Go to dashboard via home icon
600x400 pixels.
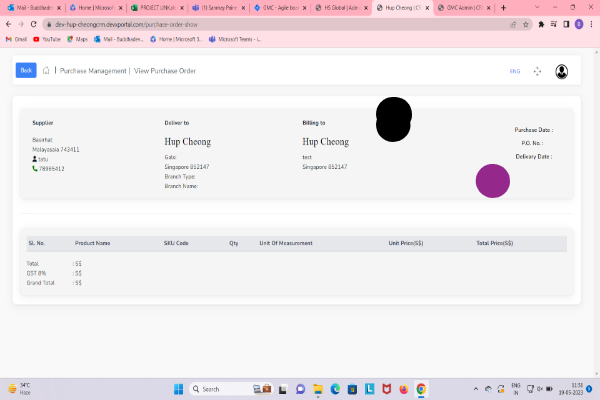46,71
